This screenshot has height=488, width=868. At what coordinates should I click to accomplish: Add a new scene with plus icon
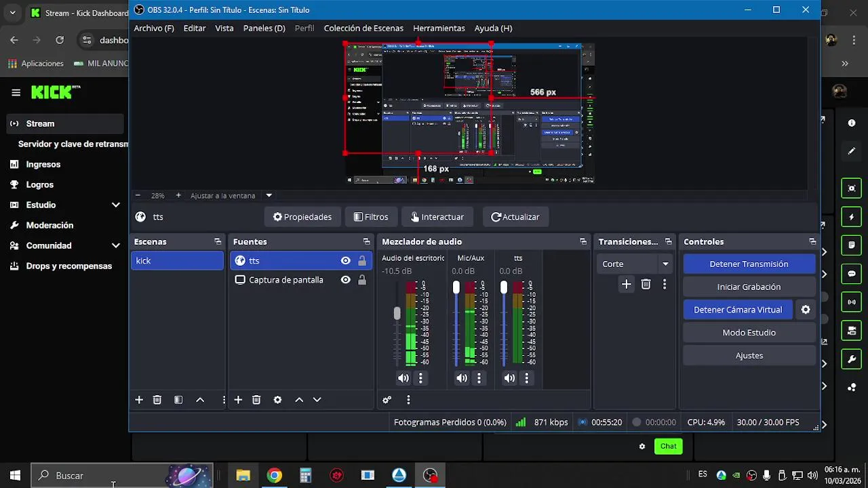139,400
